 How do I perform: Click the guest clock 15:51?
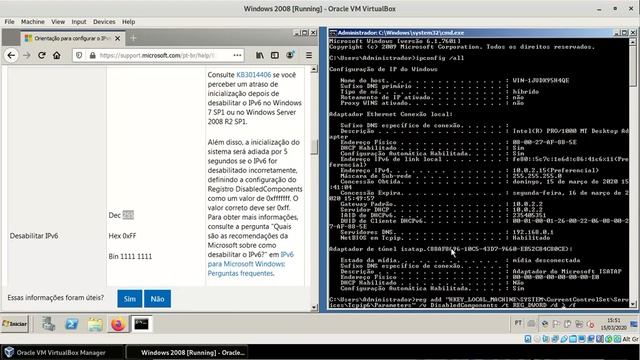[x=613, y=320]
